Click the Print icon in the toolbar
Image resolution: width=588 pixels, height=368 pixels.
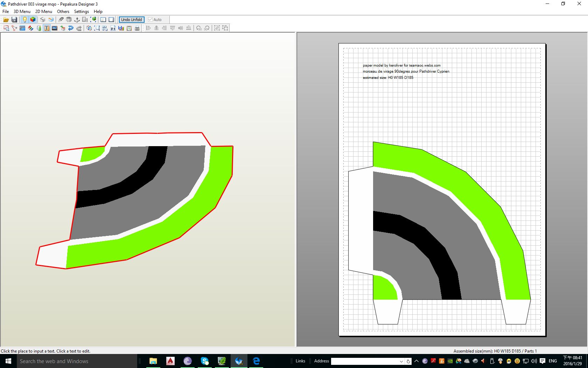click(137, 28)
